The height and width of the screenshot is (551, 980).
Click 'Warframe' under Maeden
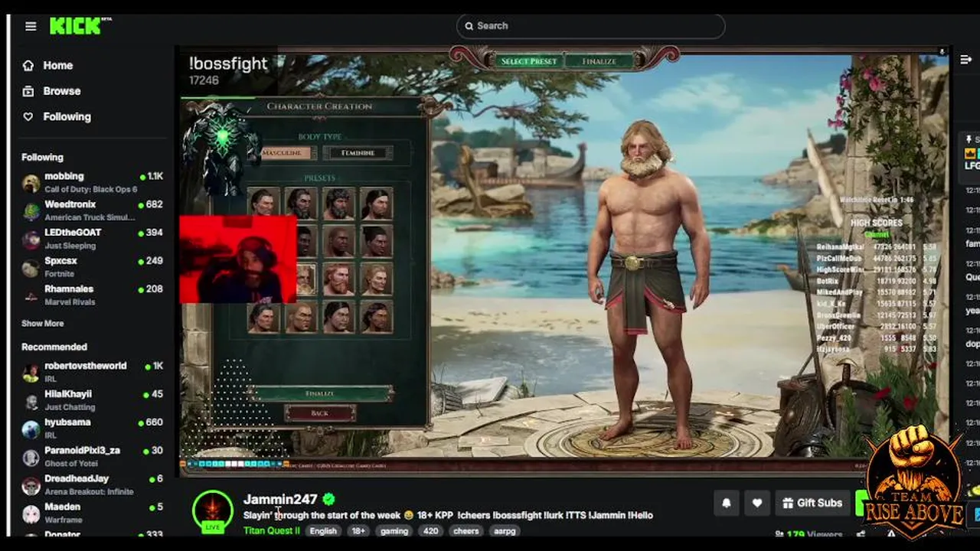click(x=64, y=520)
